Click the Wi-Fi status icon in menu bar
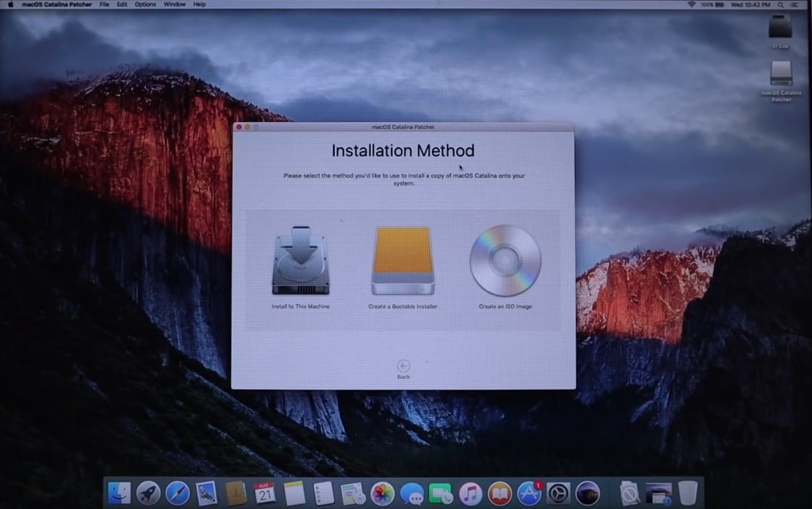The height and width of the screenshot is (509, 812). pos(691,5)
